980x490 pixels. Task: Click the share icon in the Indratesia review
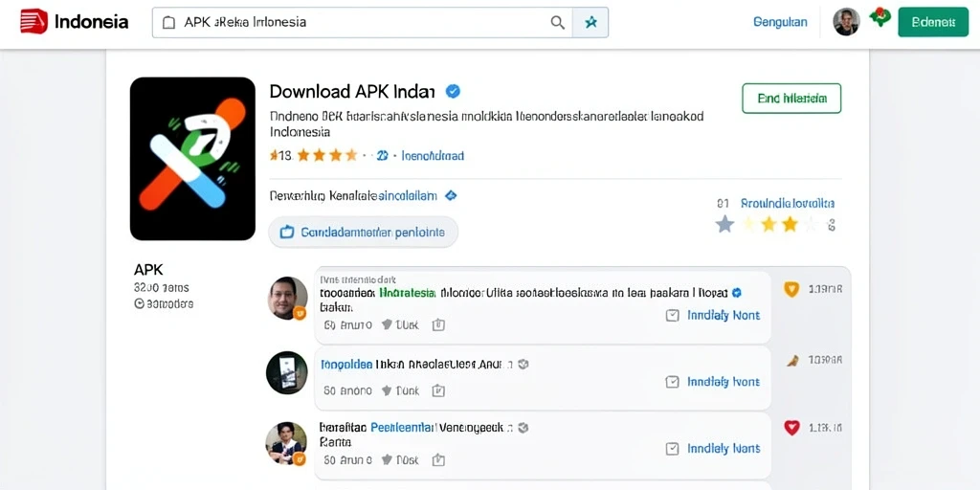click(x=438, y=324)
